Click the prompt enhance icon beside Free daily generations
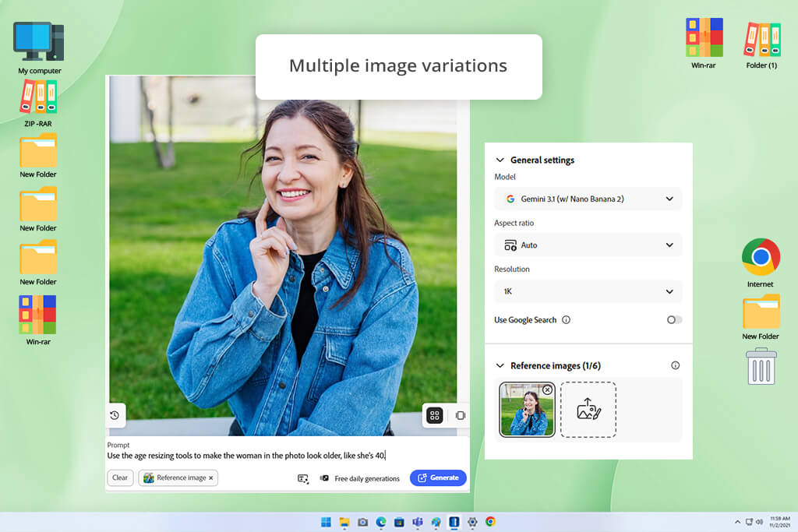798x532 pixels. tap(303, 478)
